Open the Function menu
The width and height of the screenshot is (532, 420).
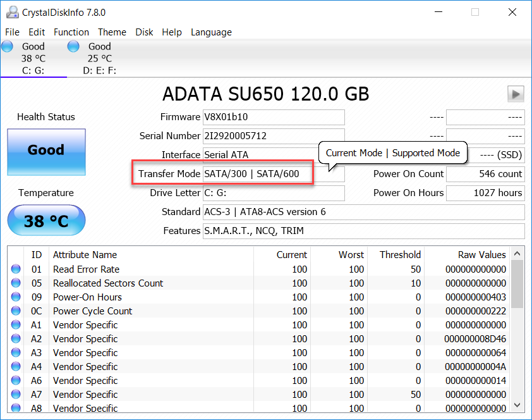click(71, 32)
